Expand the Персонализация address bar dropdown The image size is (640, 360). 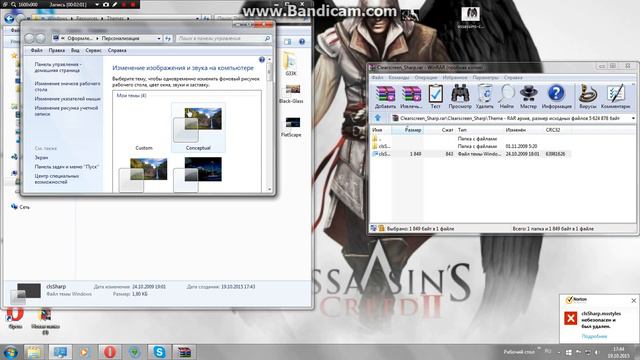pyautogui.click(x=159, y=38)
